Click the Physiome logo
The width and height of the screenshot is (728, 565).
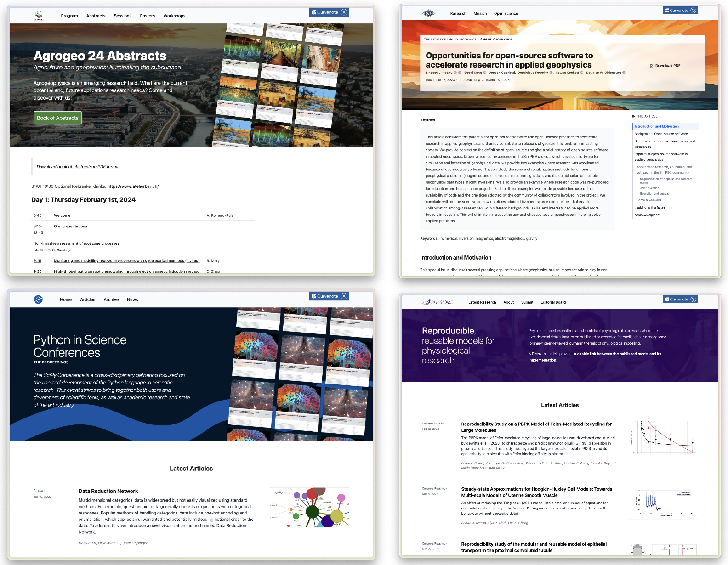pyautogui.click(x=438, y=302)
